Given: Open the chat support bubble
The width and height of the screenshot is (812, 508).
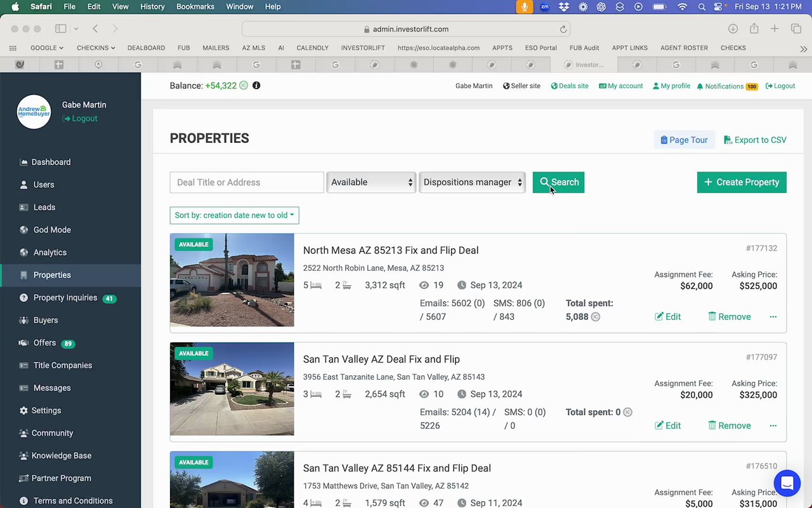Looking at the screenshot, I should tap(787, 483).
